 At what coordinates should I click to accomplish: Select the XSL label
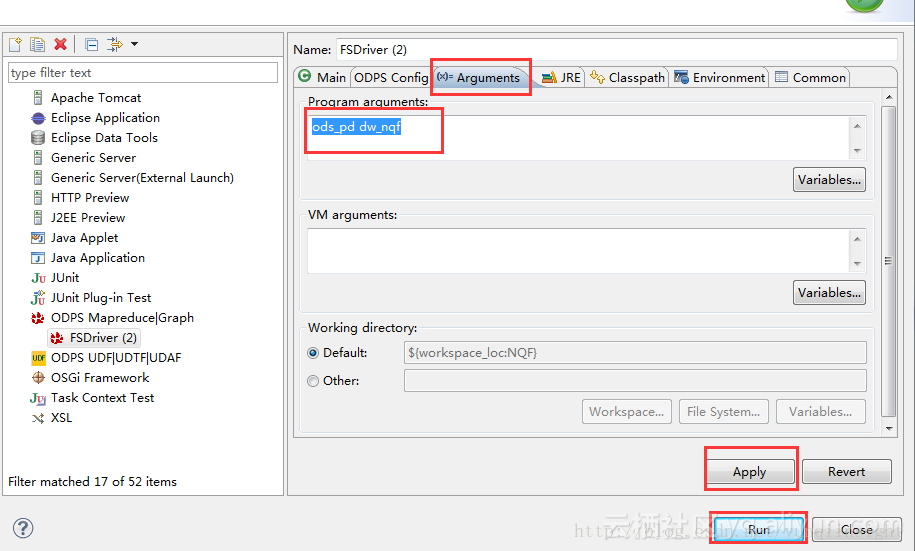61,418
